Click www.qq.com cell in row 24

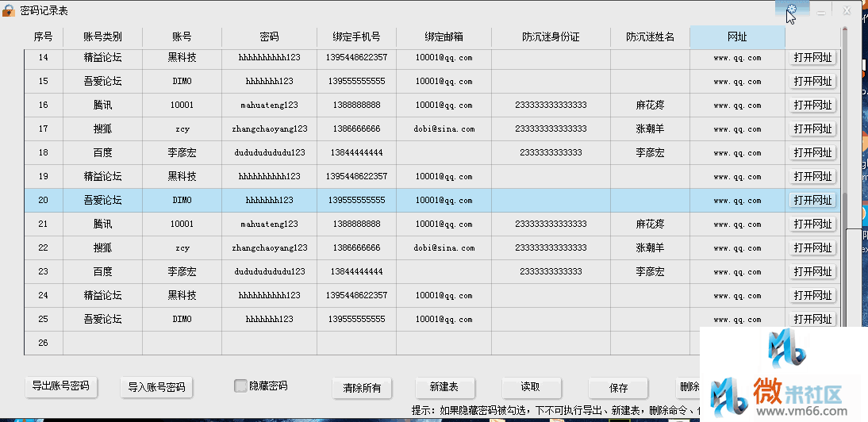737,295
